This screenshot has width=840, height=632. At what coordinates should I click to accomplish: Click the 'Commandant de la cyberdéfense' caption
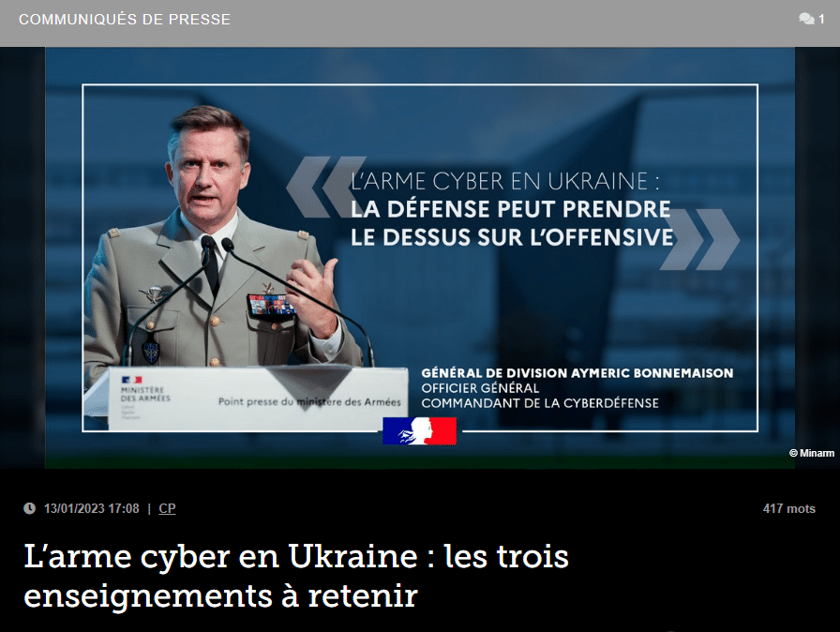click(x=540, y=403)
